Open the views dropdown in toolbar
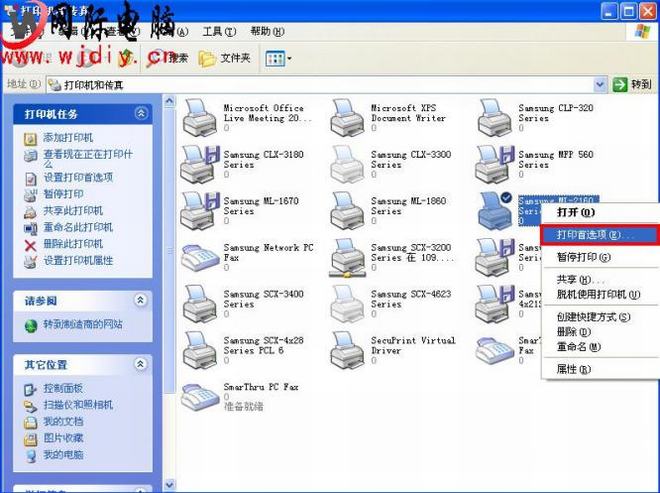This screenshot has height=493, width=660. click(279, 58)
